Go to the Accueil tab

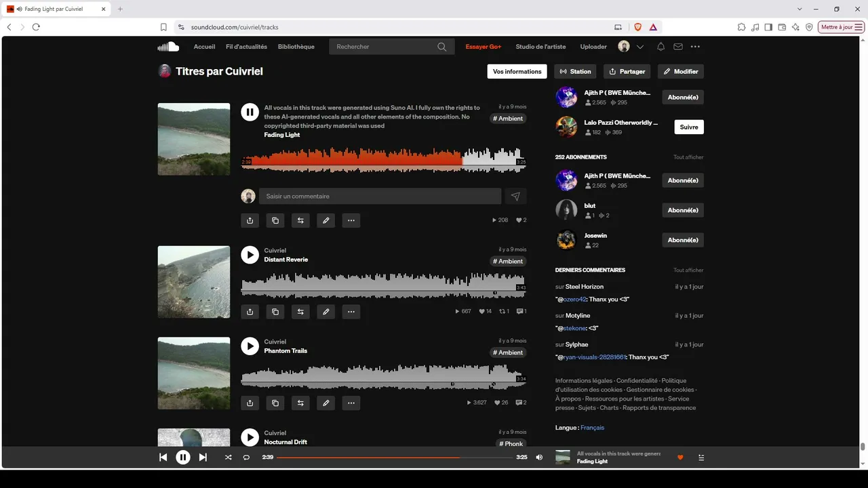(204, 47)
